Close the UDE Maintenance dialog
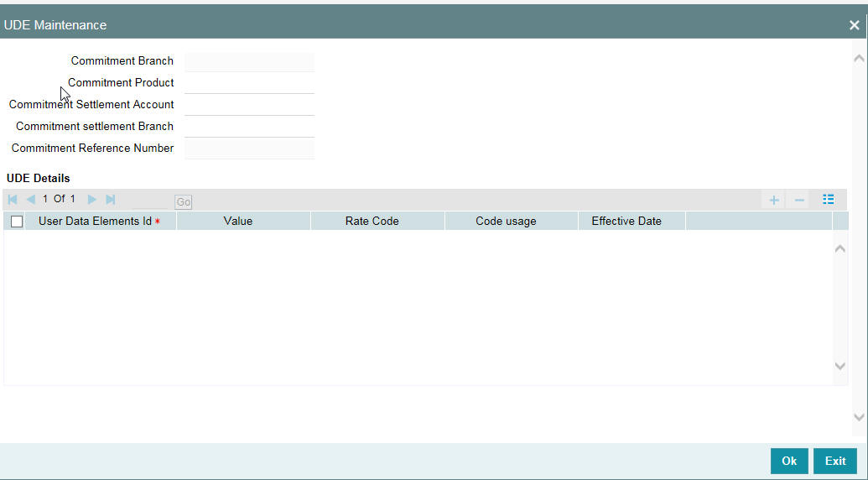The image size is (868, 480). coord(854,25)
